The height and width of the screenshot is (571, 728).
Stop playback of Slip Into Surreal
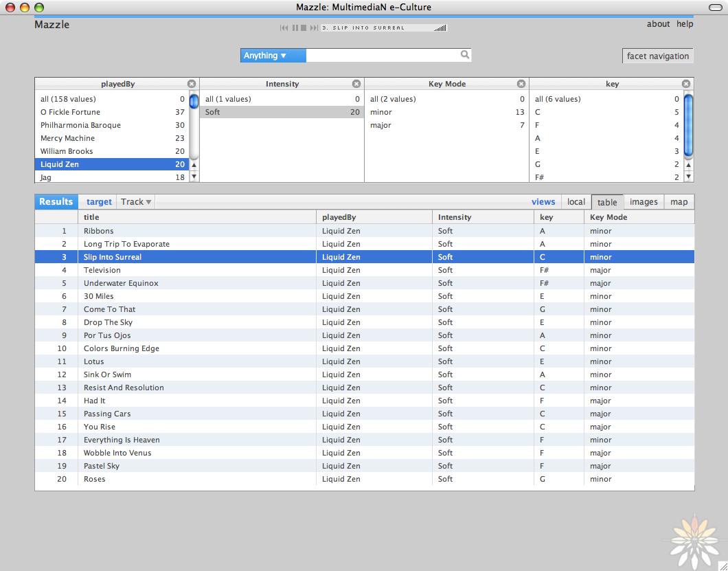pyautogui.click(x=305, y=27)
